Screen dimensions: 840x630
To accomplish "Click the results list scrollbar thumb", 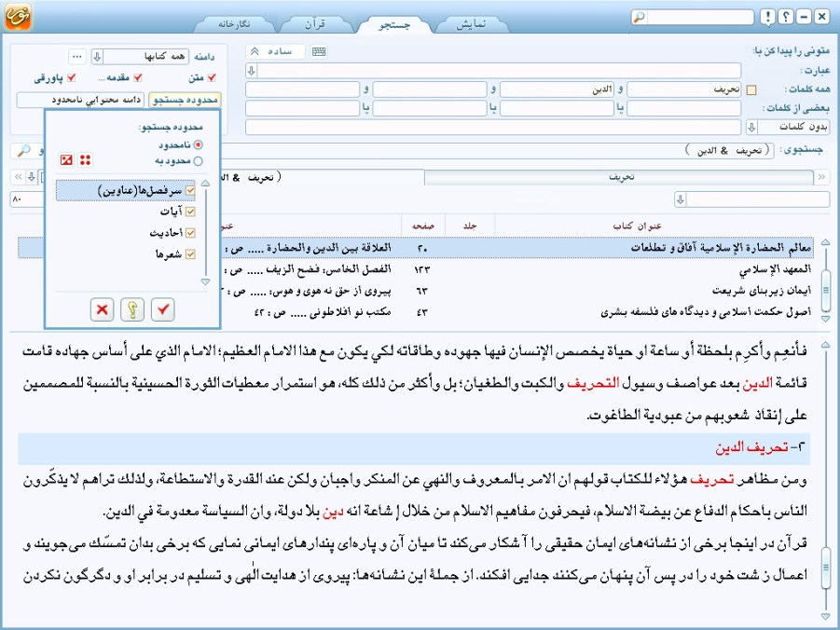I will click(825, 290).
